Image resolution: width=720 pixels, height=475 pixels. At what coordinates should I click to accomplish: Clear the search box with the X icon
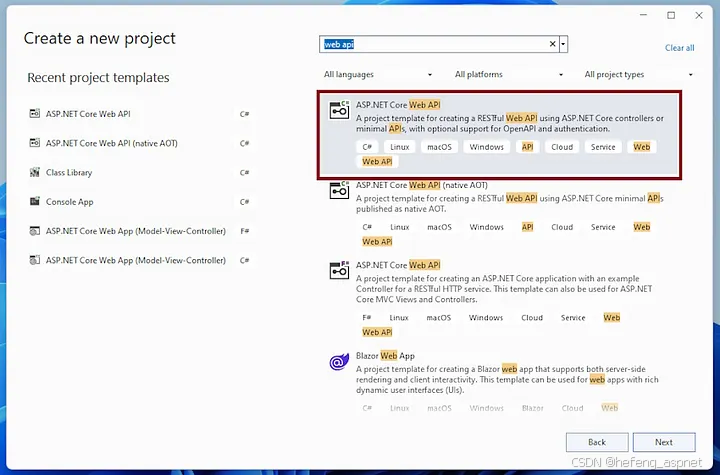click(552, 44)
